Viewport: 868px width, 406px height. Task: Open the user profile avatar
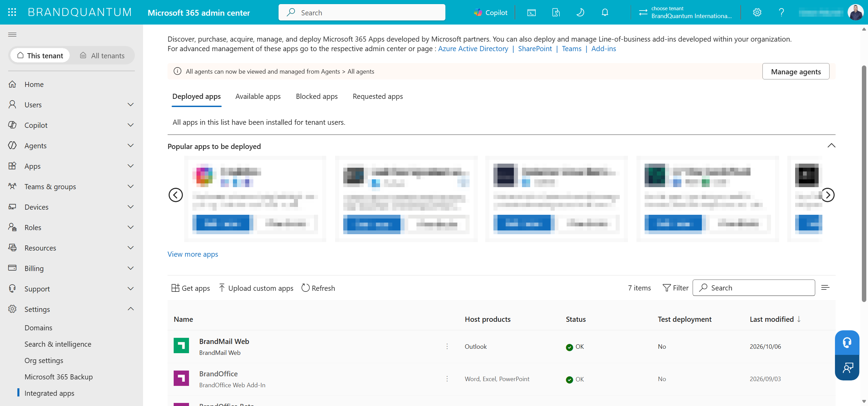[x=855, y=13]
